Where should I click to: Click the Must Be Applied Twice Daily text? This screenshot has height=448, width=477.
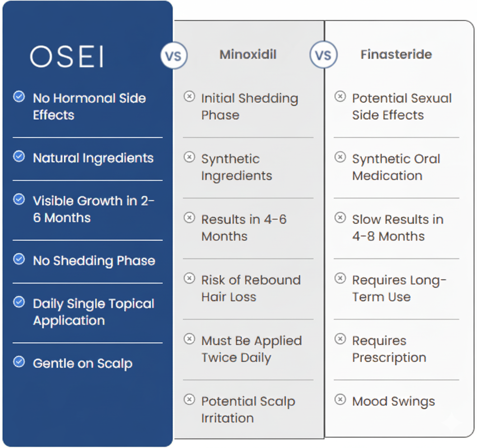click(251, 349)
